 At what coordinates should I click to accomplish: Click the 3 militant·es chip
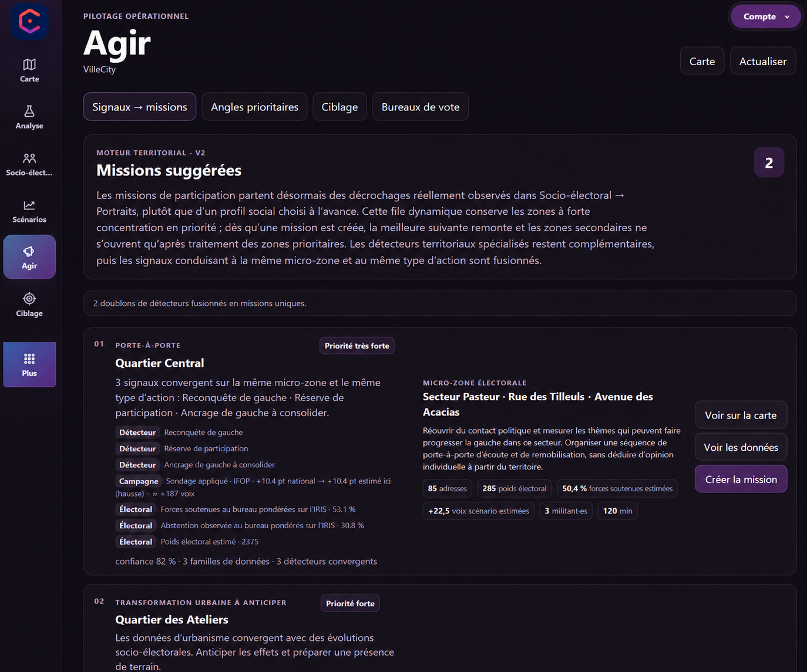pos(566,511)
